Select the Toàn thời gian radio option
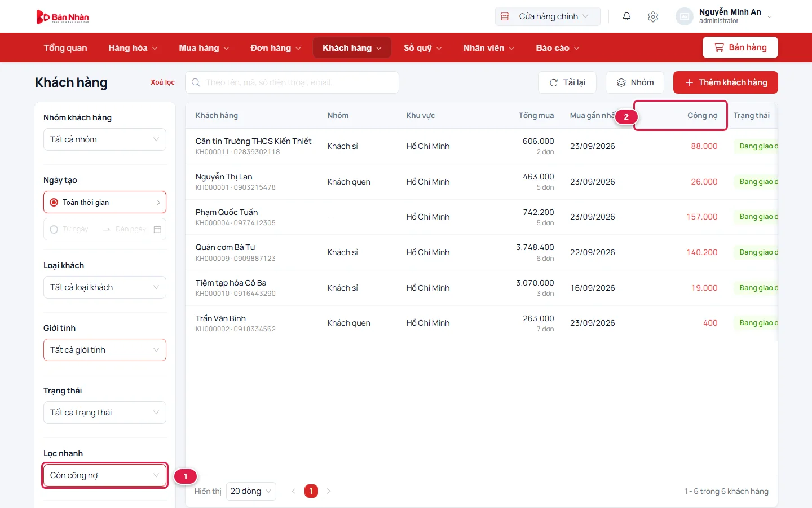Screen dimensions: 812x508 [x=54, y=202]
